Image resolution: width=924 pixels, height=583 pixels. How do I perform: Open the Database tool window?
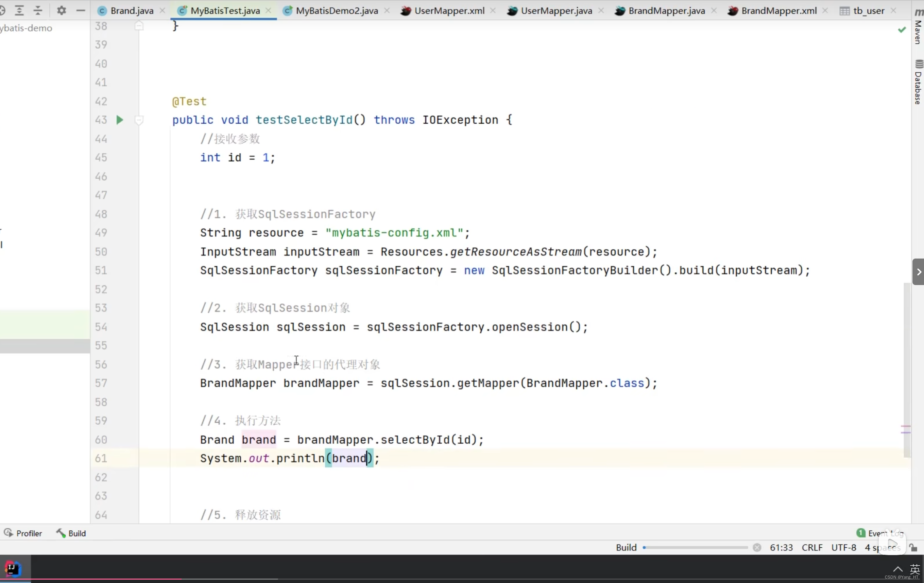[x=918, y=82]
